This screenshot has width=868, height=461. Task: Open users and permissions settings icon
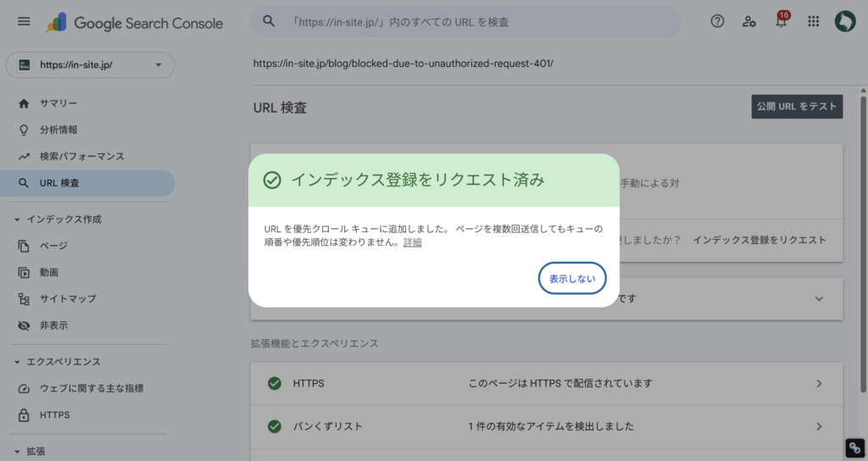tap(749, 21)
